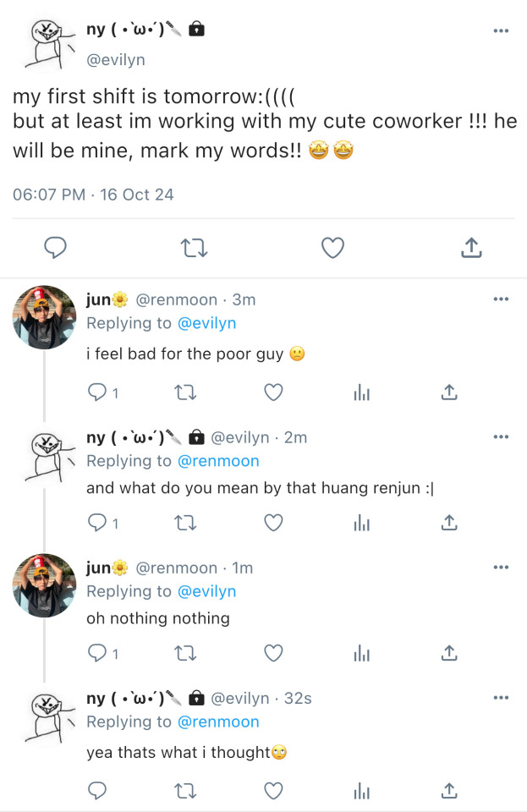
Task: Like the main first shift tweet
Action: pos(333,247)
